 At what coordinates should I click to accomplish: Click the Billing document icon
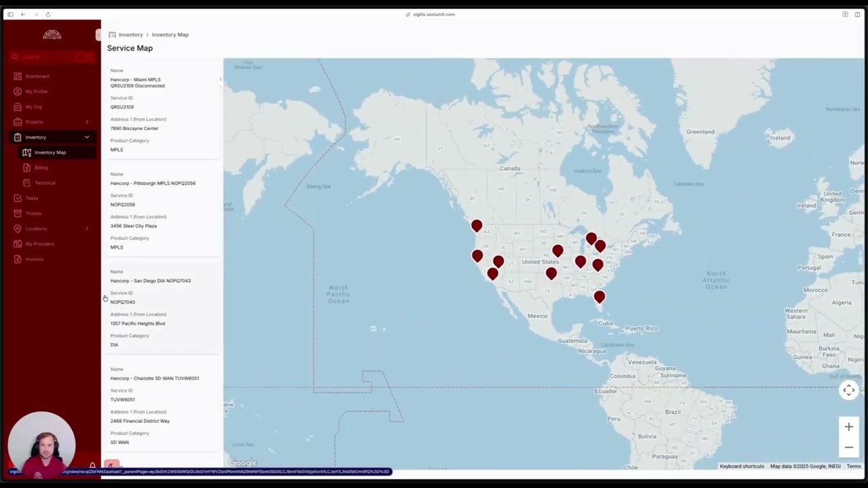point(26,167)
